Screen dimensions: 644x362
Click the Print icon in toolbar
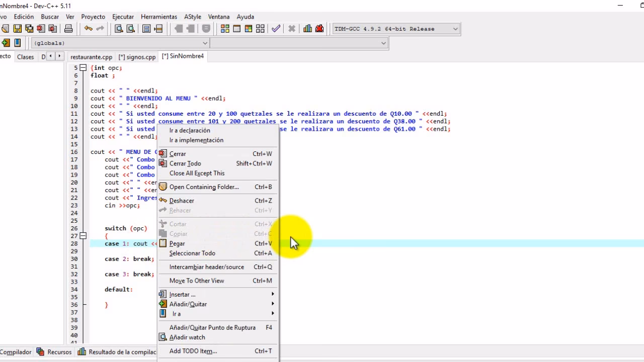(x=68, y=29)
